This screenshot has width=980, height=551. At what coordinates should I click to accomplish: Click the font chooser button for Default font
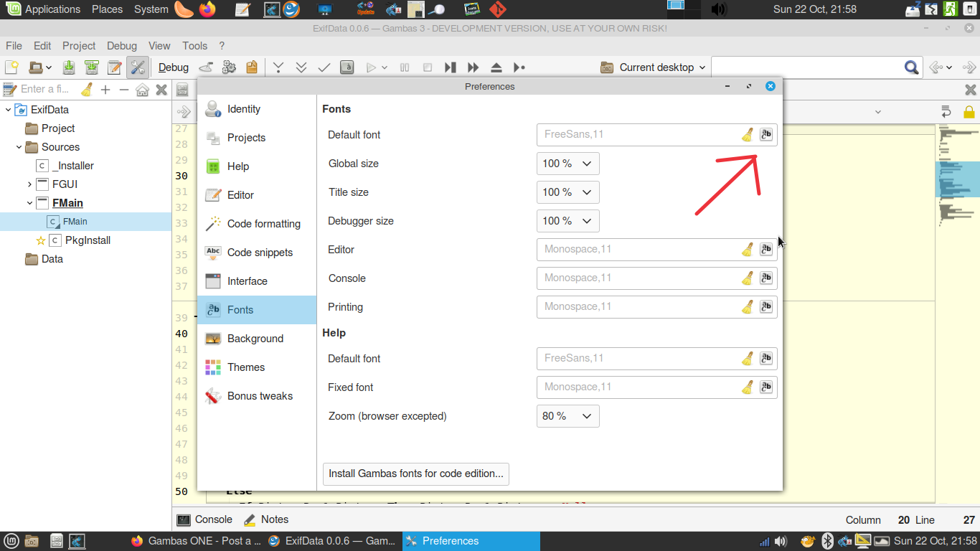766,135
